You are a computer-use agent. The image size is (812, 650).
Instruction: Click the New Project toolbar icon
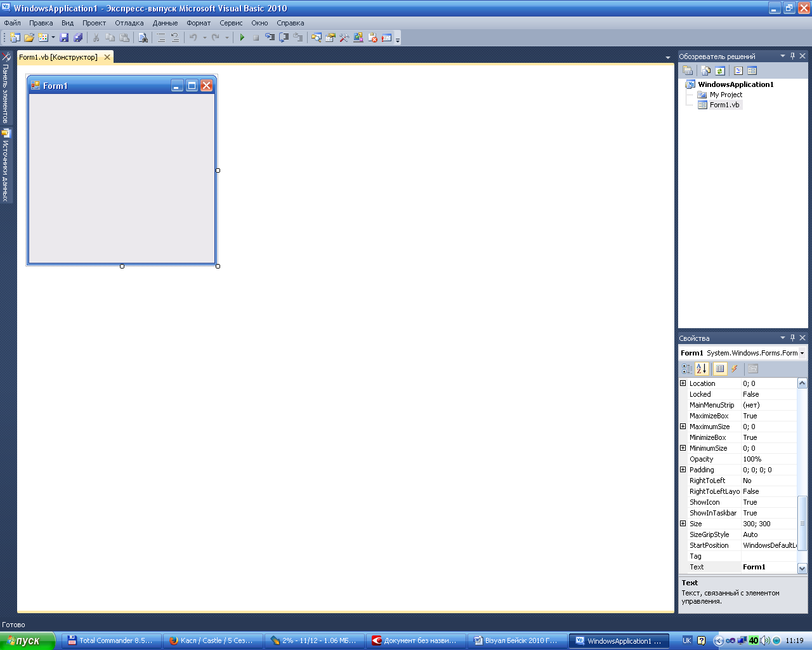point(15,38)
